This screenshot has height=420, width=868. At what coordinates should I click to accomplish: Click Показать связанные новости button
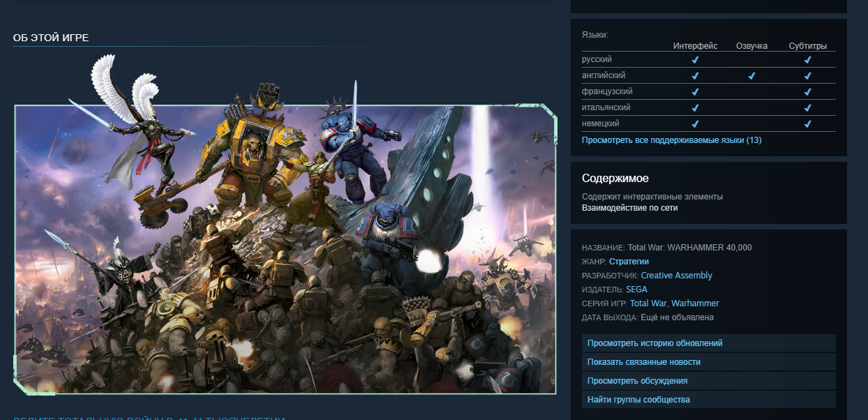click(x=709, y=362)
